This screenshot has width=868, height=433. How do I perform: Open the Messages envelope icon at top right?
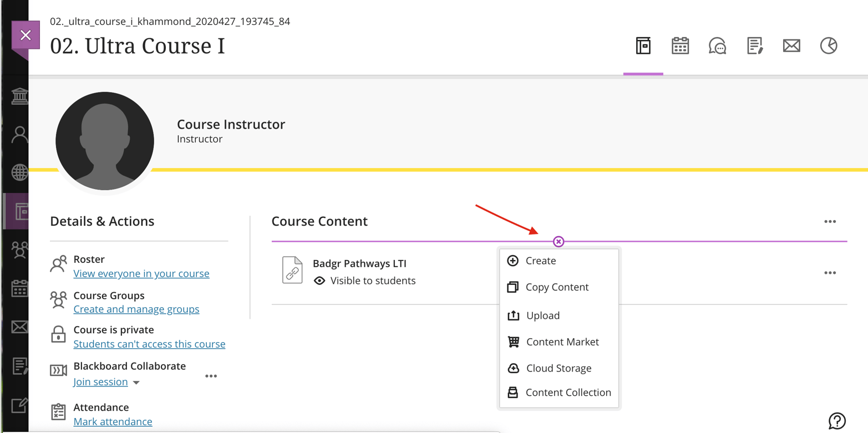(x=791, y=46)
